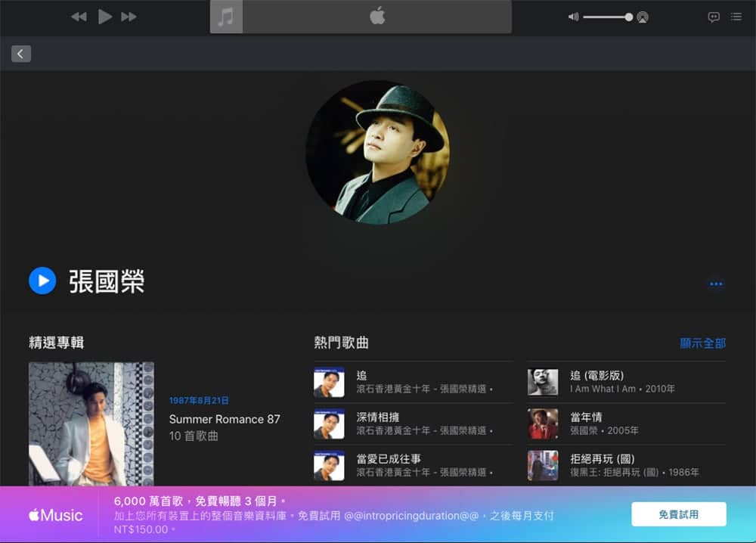This screenshot has width=756, height=543.
Task: Click 顯示全部 link for popular songs
Action: coord(702,343)
